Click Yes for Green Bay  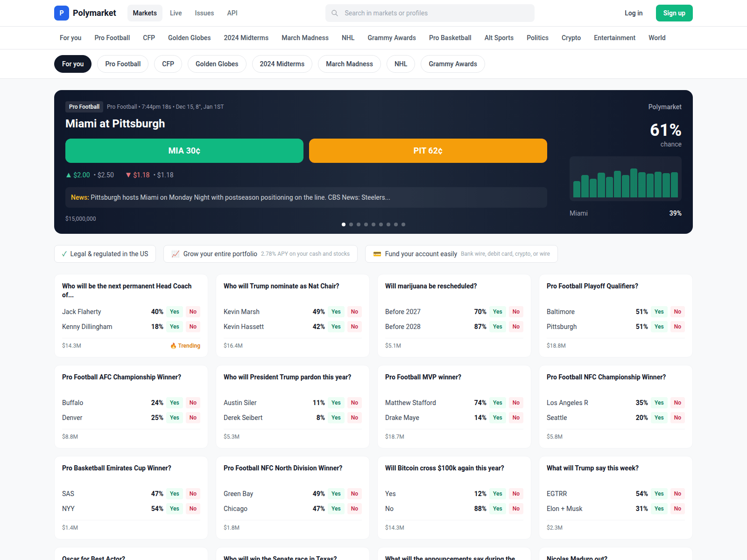(x=336, y=494)
